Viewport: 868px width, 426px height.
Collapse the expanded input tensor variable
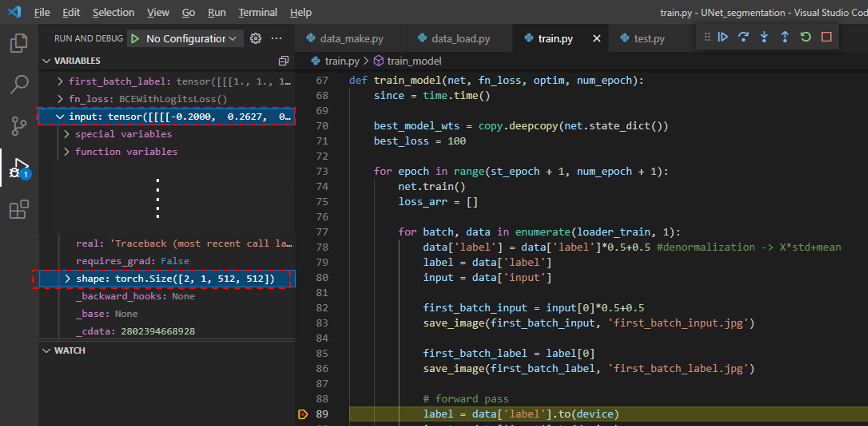pyautogui.click(x=60, y=117)
